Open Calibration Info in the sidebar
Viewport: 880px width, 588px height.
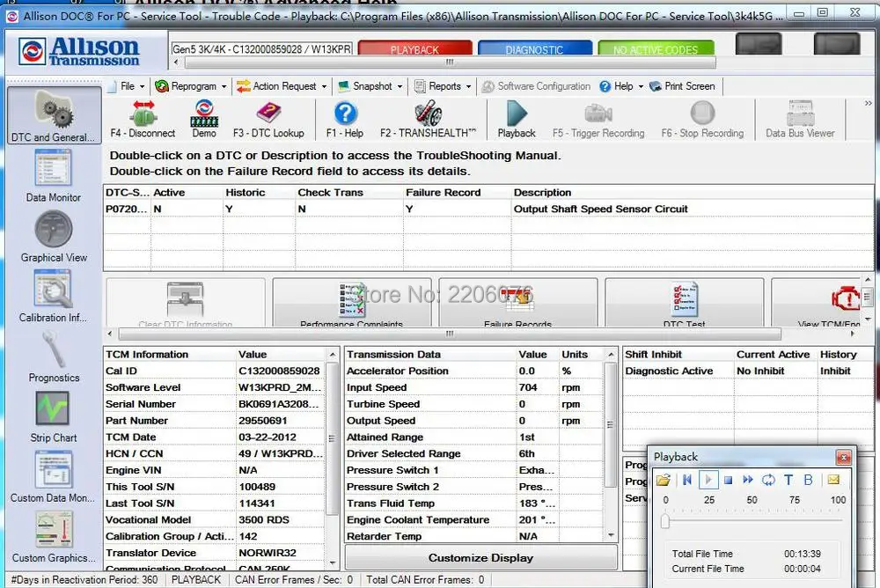point(54,296)
